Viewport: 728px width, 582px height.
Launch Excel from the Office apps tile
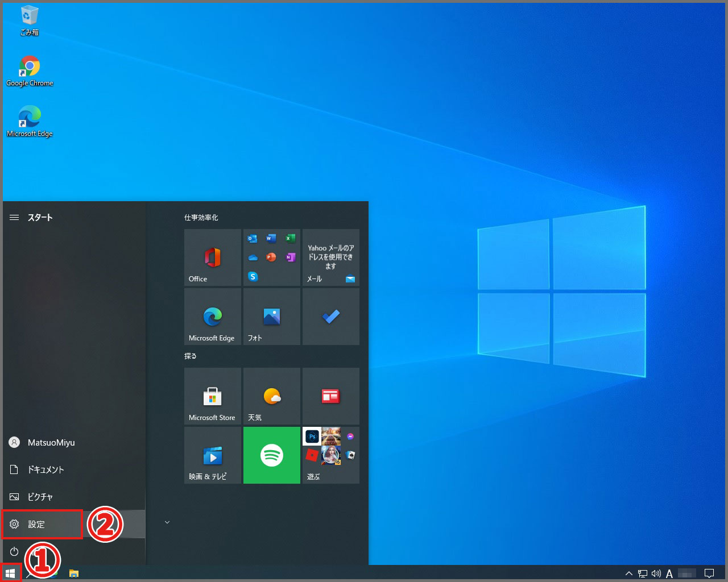click(x=290, y=239)
